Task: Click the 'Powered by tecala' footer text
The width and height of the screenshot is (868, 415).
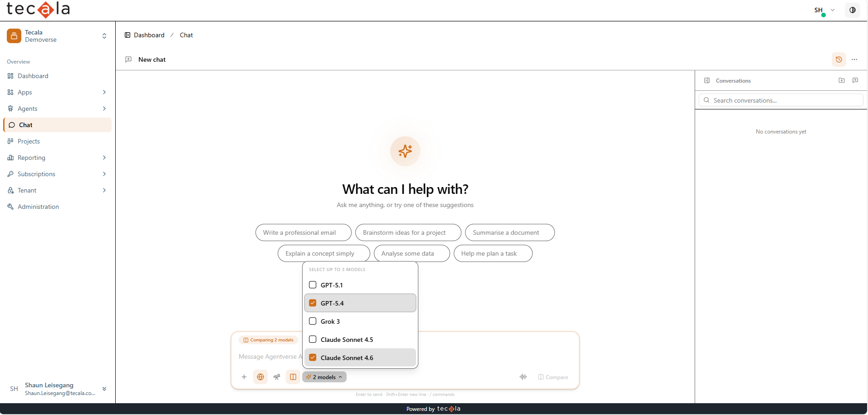Action: coord(434,409)
